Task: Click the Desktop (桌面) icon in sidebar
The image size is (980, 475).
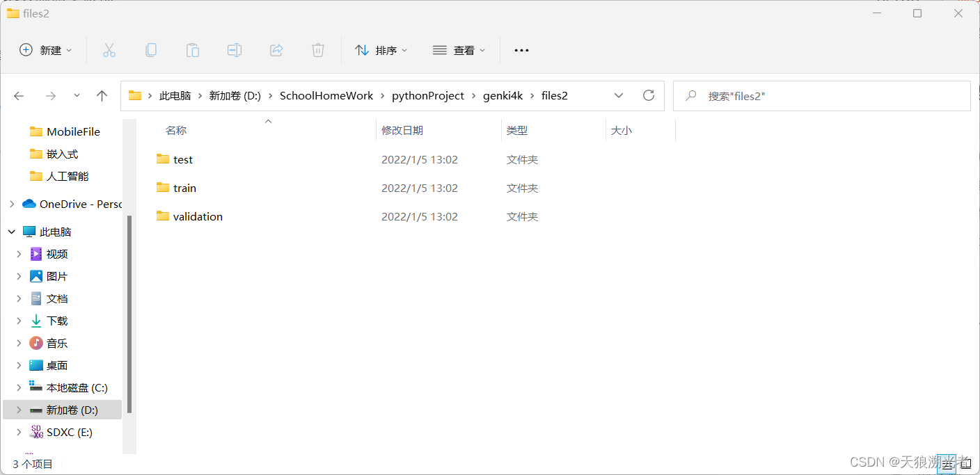Action: tap(36, 365)
